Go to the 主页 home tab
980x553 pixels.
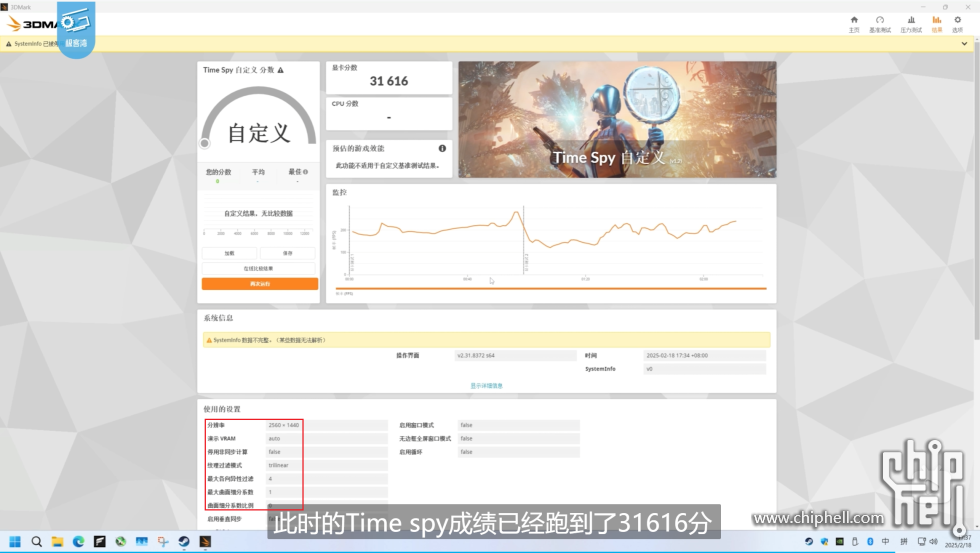tap(854, 24)
